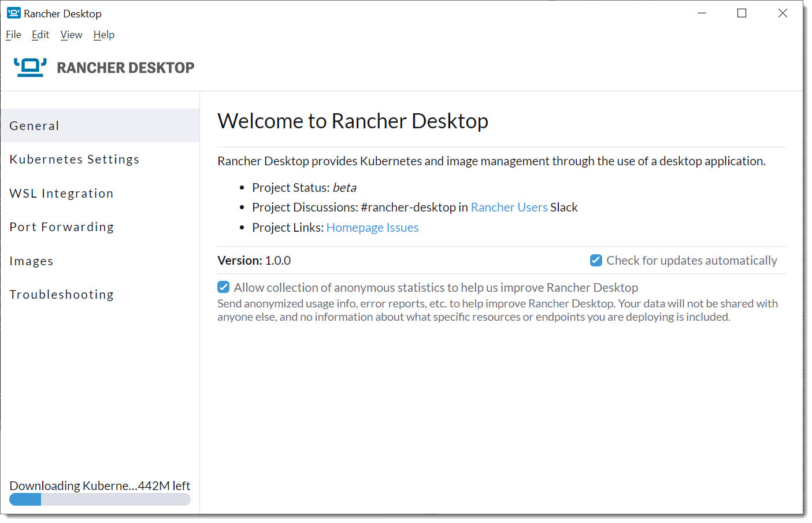Click the Project Status: beta line

tap(304, 187)
